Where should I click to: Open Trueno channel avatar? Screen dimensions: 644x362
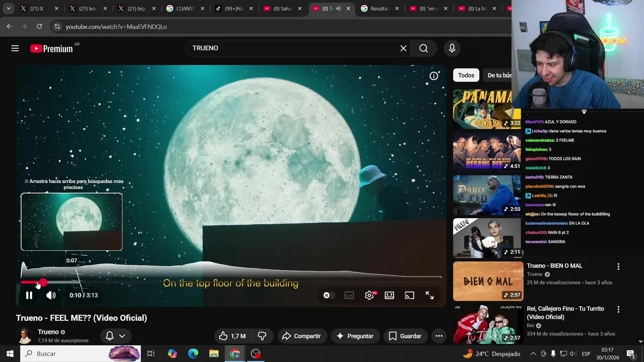point(25,336)
